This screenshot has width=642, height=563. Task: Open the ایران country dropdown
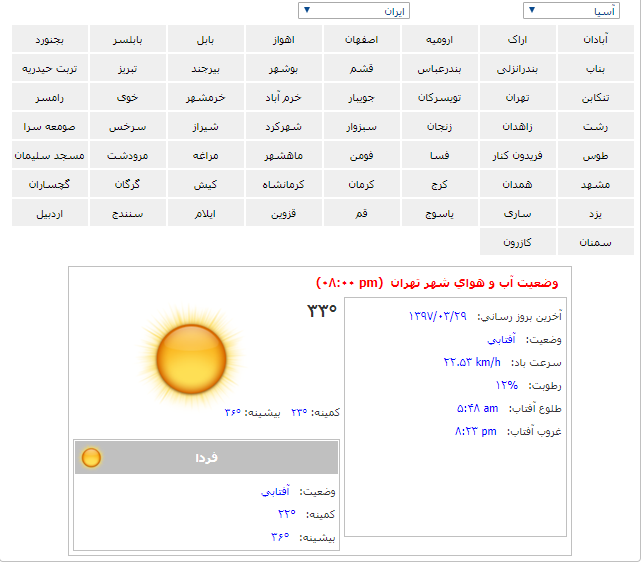[354, 11]
